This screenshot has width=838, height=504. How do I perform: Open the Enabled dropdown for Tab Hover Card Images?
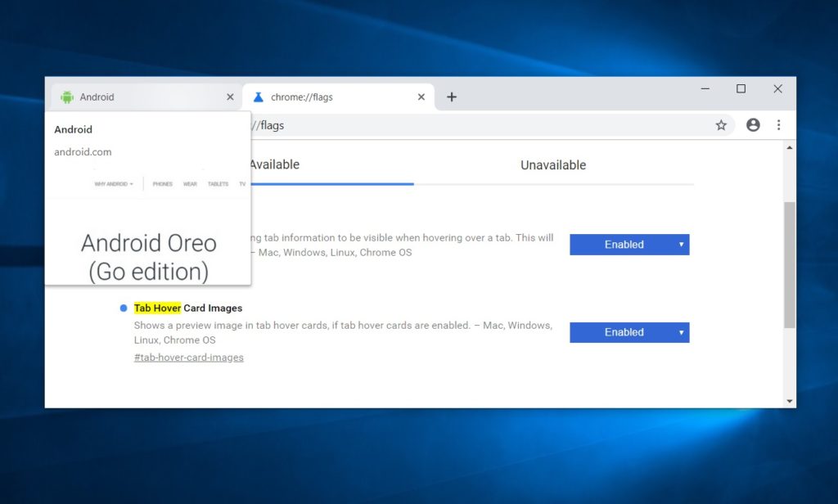coord(628,332)
